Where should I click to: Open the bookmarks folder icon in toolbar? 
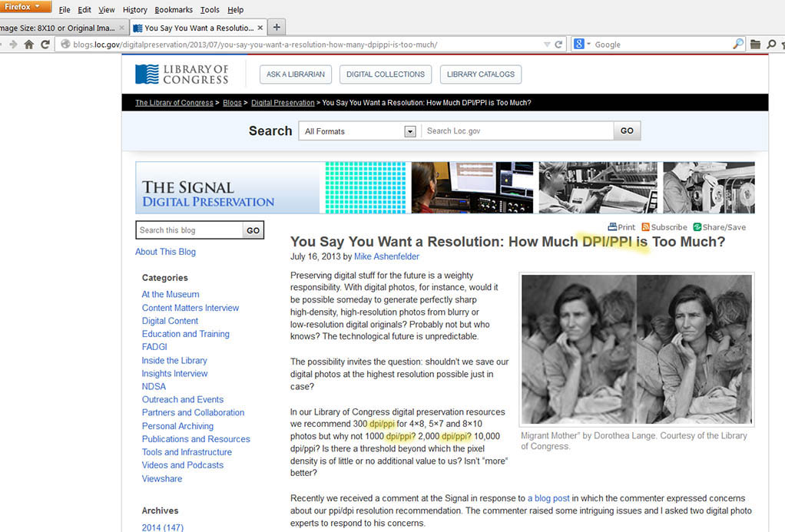point(755,45)
